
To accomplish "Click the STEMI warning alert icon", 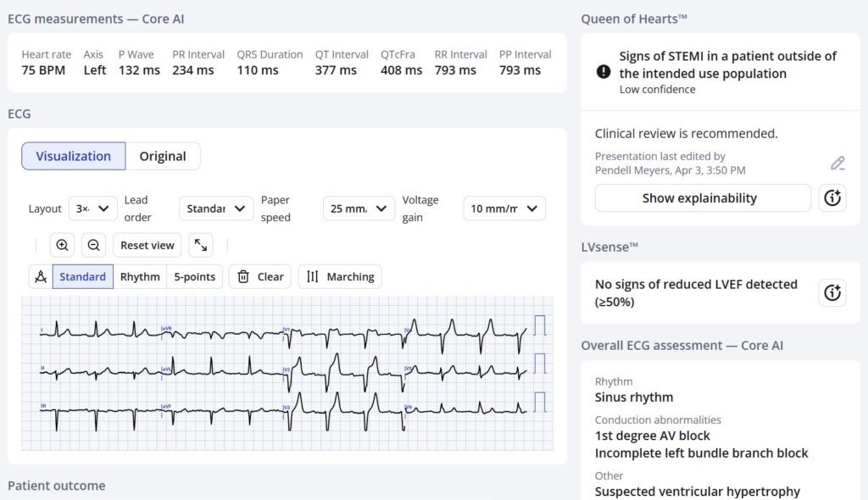I will 604,72.
